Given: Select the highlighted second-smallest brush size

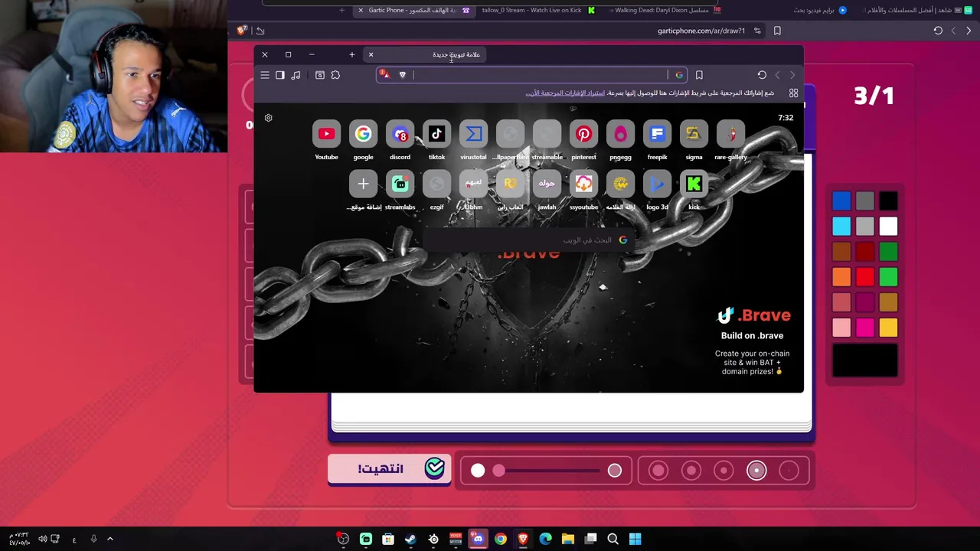Looking at the screenshot, I should point(756,471).
